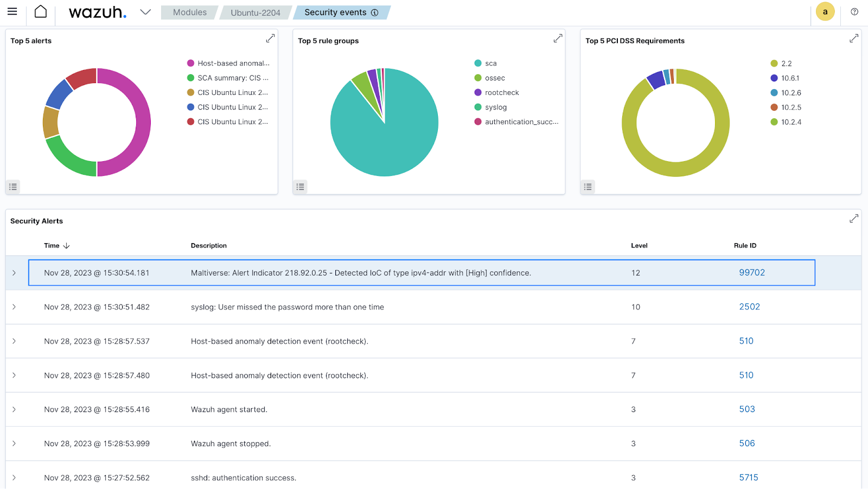Open the legend table for Top 5 rule groups
Image resolution: width=868 pixels, height=489 pixels.
point(301,187)
